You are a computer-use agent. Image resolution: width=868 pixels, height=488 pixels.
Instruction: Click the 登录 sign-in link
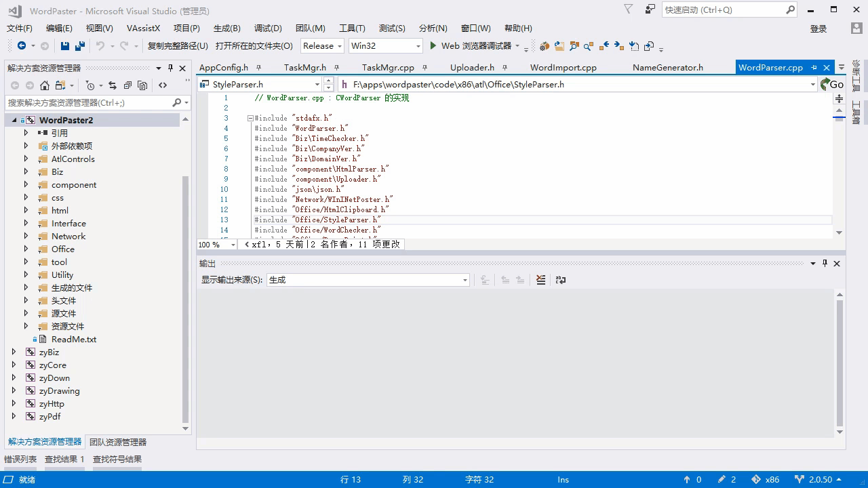[818, 28]
